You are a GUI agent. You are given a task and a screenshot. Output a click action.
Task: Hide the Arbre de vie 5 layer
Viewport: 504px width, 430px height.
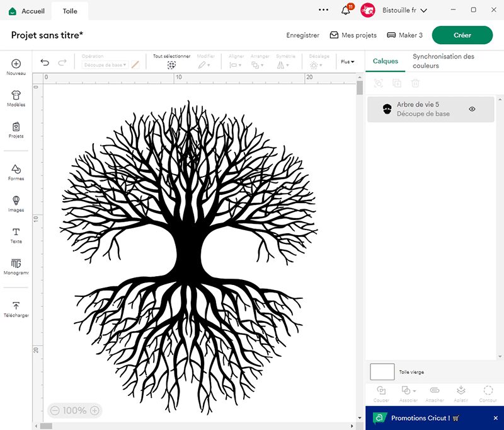[472, 109]
